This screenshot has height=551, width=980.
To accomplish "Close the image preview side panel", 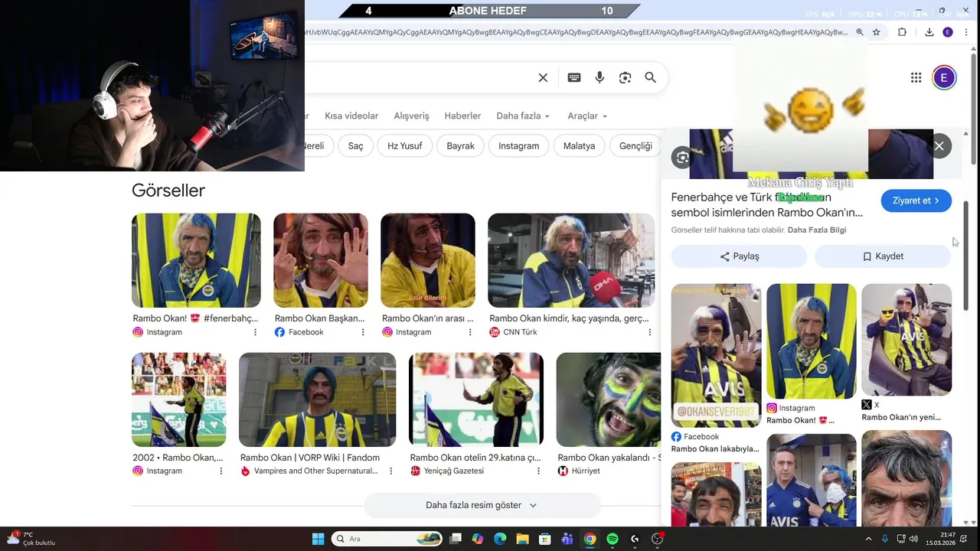I will click(939, 146).
